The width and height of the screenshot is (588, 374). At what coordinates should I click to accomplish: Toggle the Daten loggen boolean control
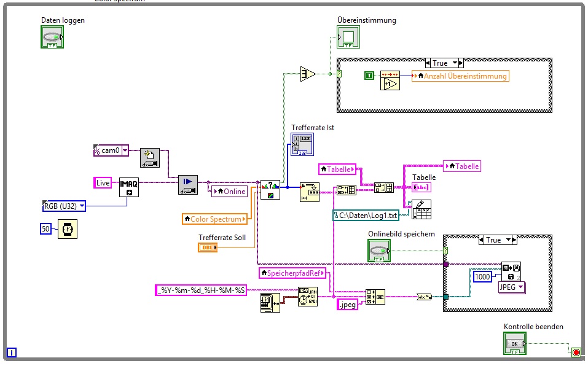[x=52, y=37]
